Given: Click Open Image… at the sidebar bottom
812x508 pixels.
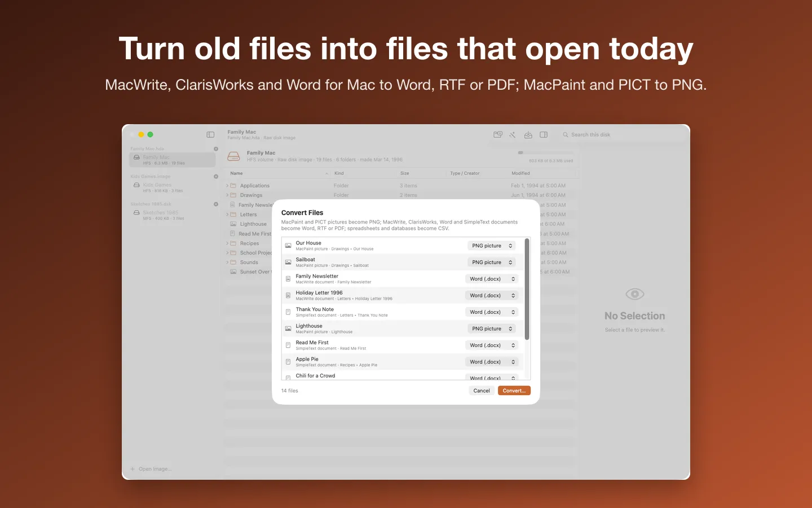Looking at the screenshot, I should (151, 469).
